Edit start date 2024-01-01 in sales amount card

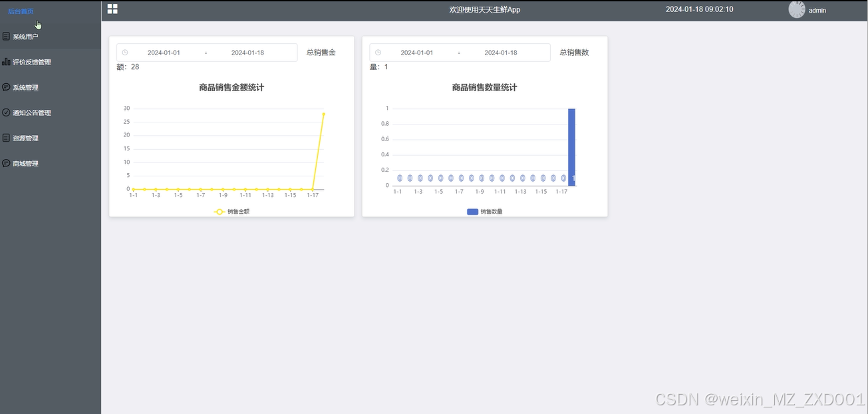pyautogui.click(x=164, y=53)
